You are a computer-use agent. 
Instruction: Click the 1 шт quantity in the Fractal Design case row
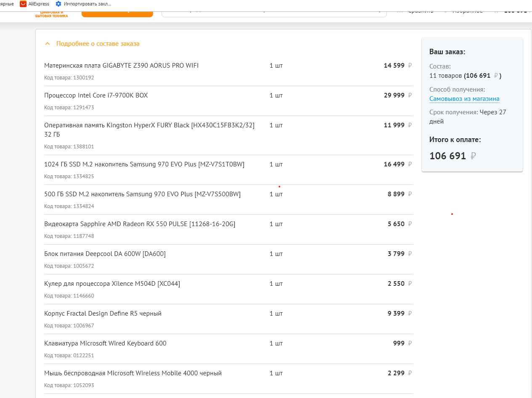point(276,314)
